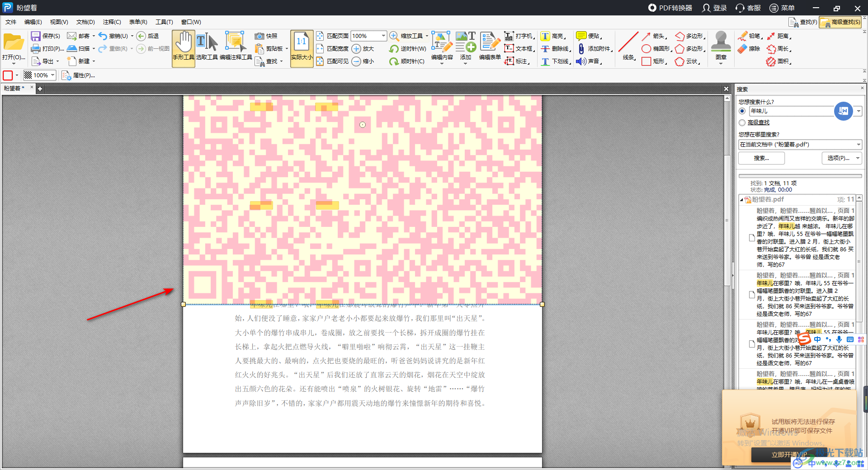Open a new tab with plus icon
This screenshot has width=868, height=470.
click(x=40, y=89)
